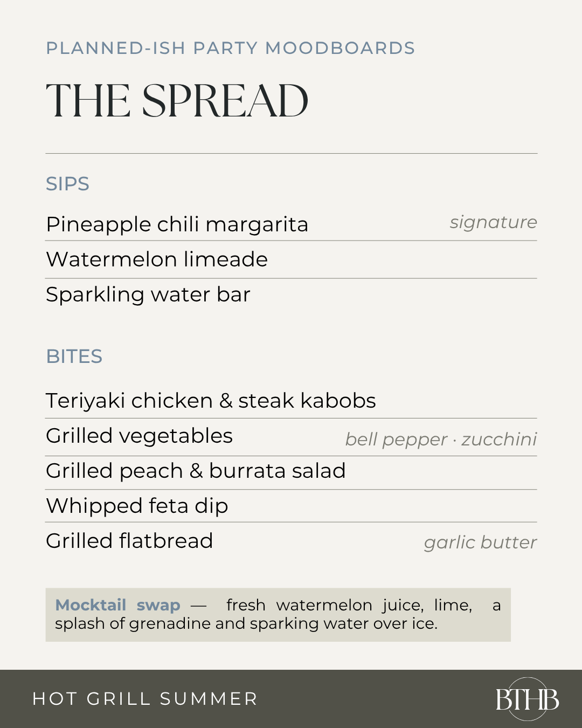The width and height of the screenshot is (582, 728).
Task: Click the Sparkling water bar item
Action: pos(148,295)
